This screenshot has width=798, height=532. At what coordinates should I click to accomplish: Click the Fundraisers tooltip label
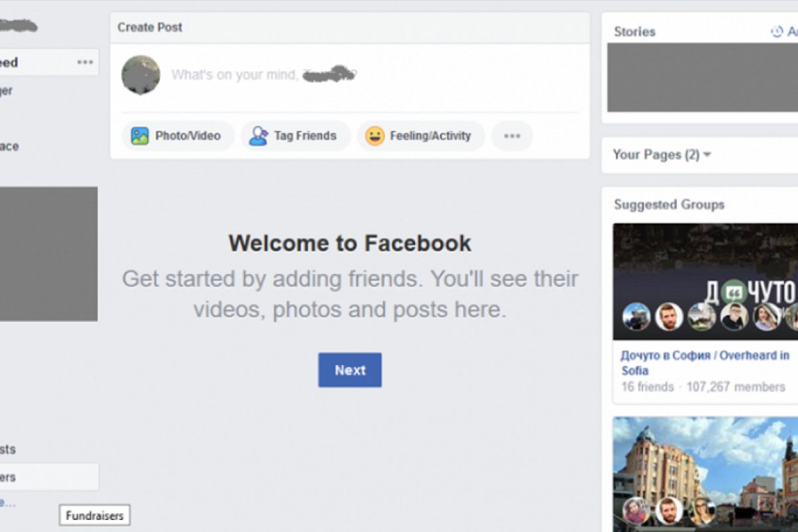point(95,515)
